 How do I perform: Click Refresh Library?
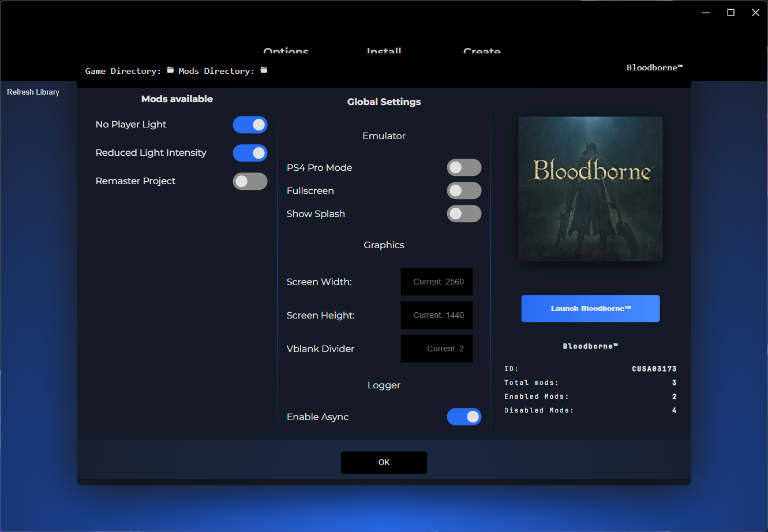click(x=33, y=92)
